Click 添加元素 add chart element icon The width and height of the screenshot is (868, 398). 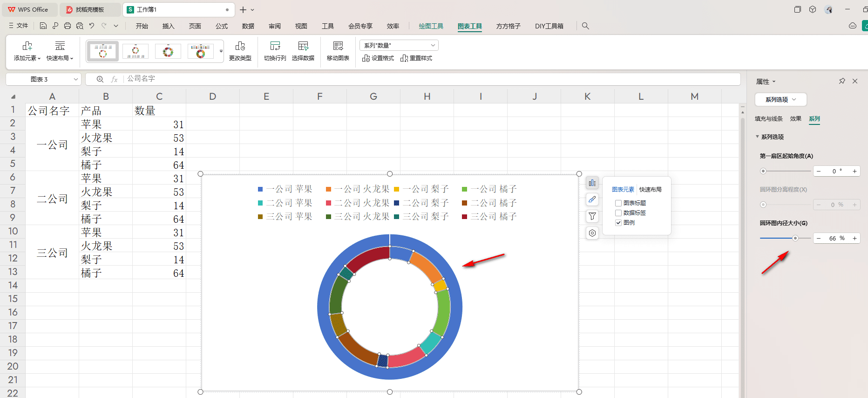click(x=27, y=46)
